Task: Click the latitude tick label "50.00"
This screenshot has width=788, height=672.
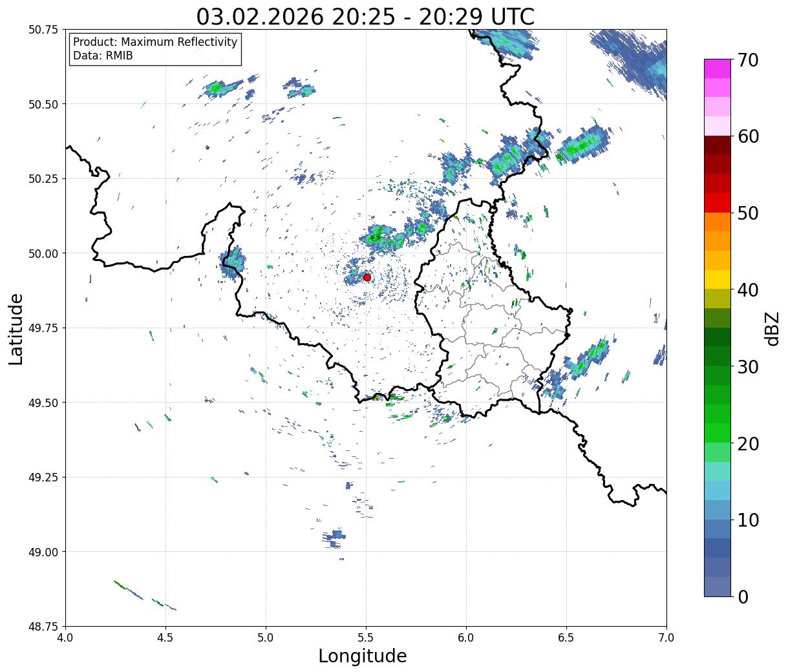Action: point(43,253)
